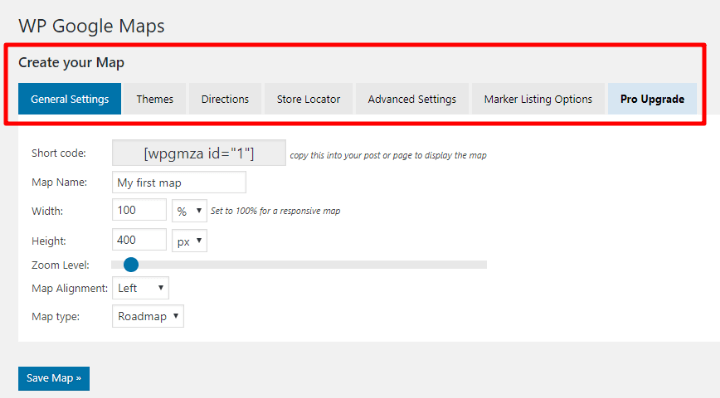Open the Marker Listing Options tab
The width and height of the screenshot is (720, 398).
(538, 99)
